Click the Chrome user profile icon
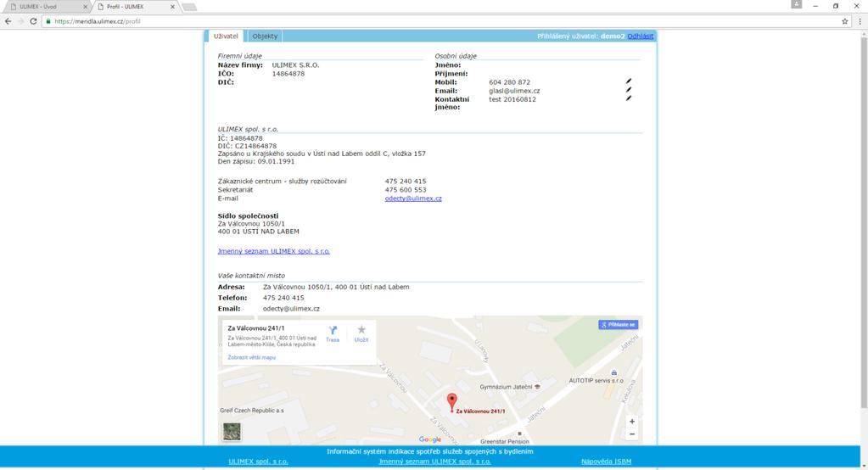Viewport: 868px width, 470px height. click(x=796, y=4)
